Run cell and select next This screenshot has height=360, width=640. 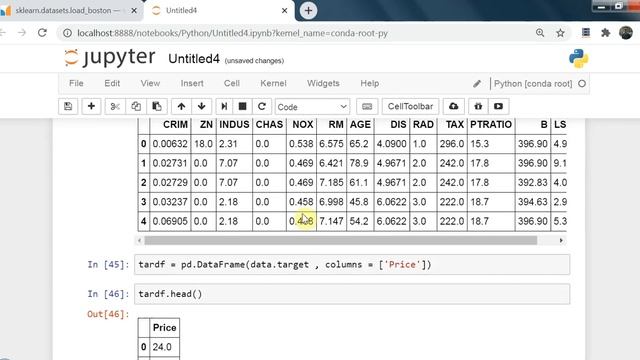click(224, 107)
